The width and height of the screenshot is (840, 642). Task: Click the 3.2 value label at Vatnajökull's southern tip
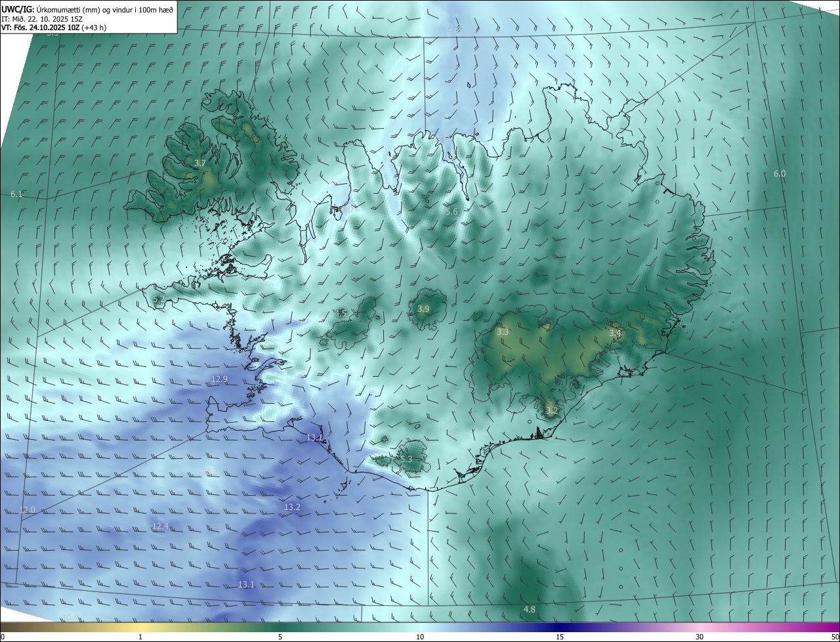[x=551, y=411]
